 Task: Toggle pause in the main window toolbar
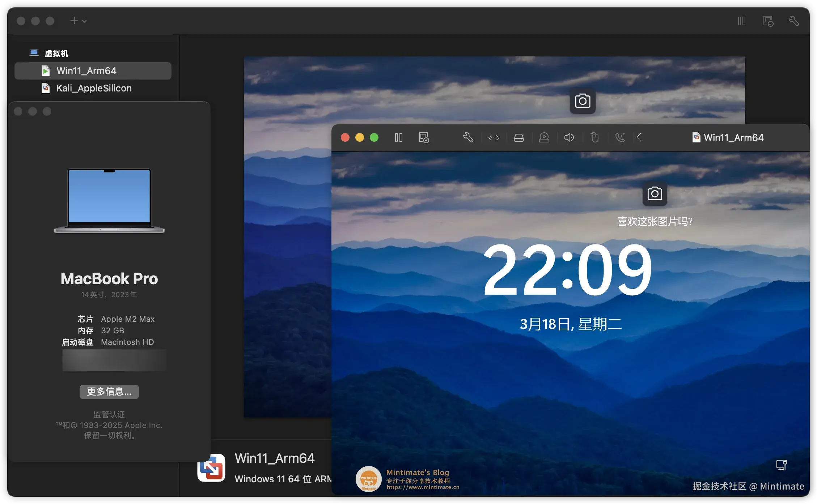tap(741, 21)
